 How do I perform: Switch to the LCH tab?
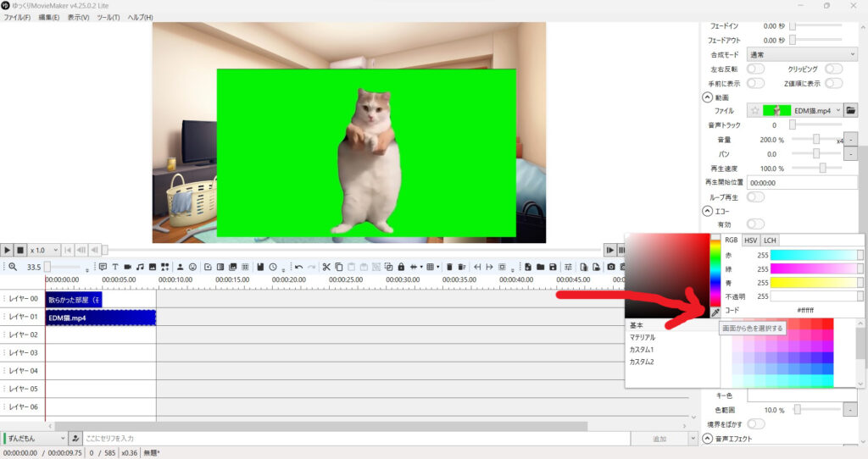(770, 240)
